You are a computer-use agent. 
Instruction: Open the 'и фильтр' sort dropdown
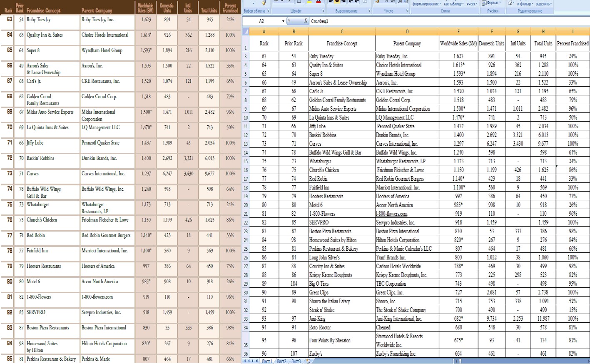(x=526, y=4)
